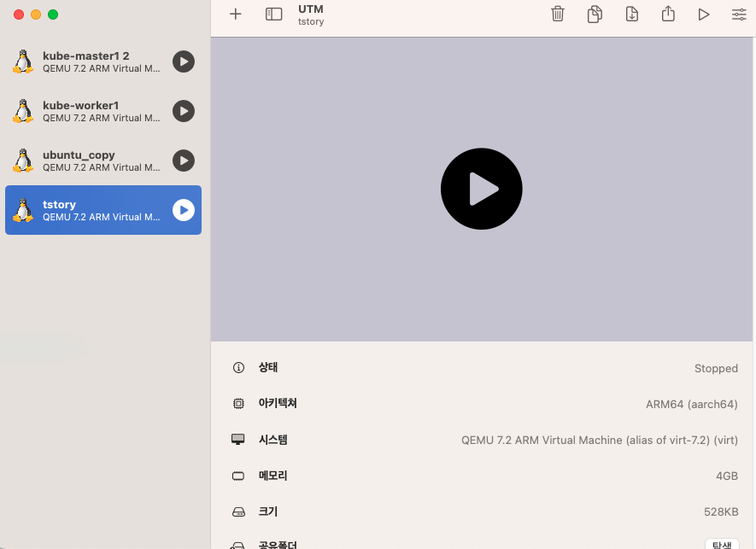Click the architecture chip icon
Screen dimensions: 756x549
238,404
